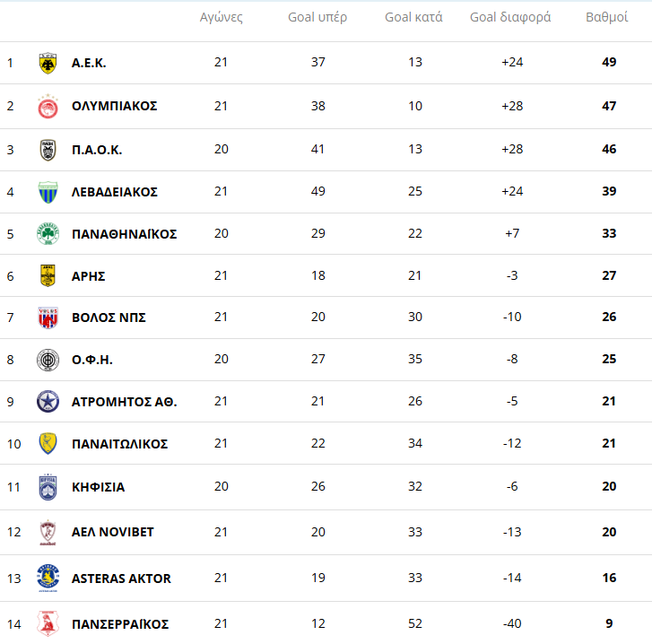Click the Ο.Φ.Η. circular crest
Viewport: 652px width, 644px height.
[x=48, y=360]
